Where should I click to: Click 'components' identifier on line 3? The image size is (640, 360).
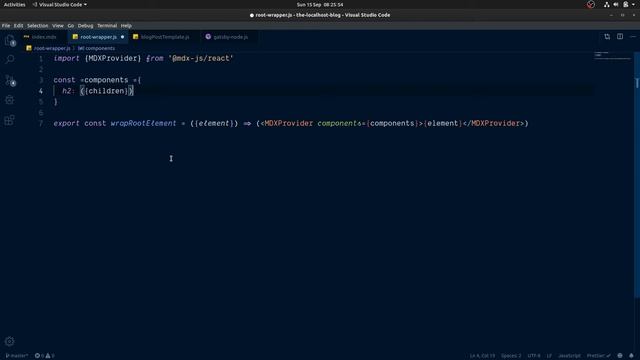pos(106,80)
